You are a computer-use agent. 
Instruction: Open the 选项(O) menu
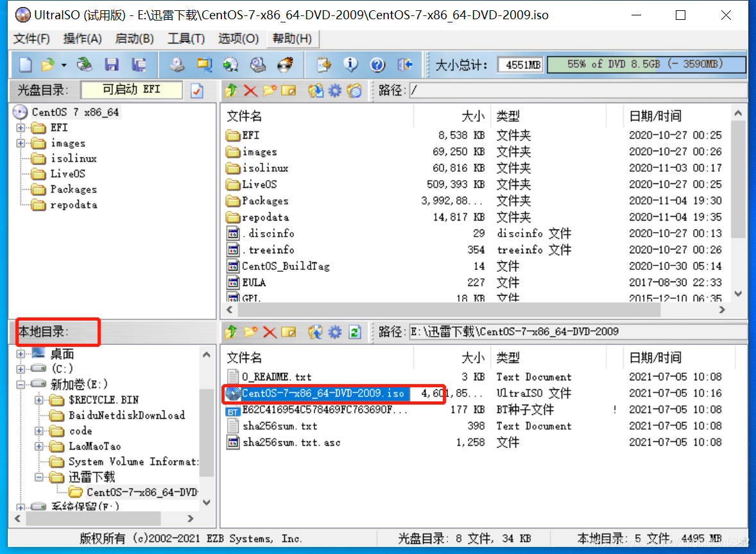(x=238, y=38)
